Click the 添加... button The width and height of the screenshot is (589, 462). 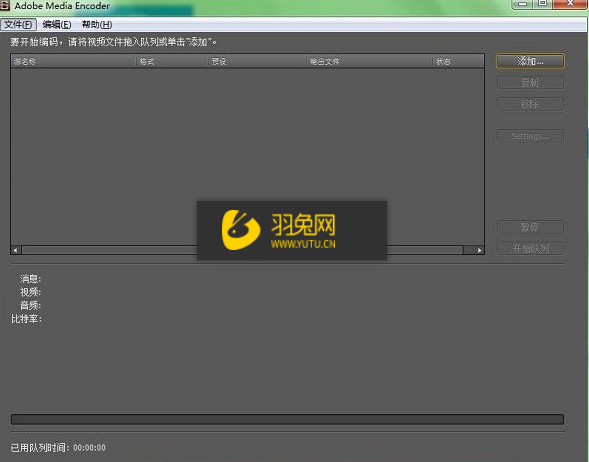click(x=530, y=61)
